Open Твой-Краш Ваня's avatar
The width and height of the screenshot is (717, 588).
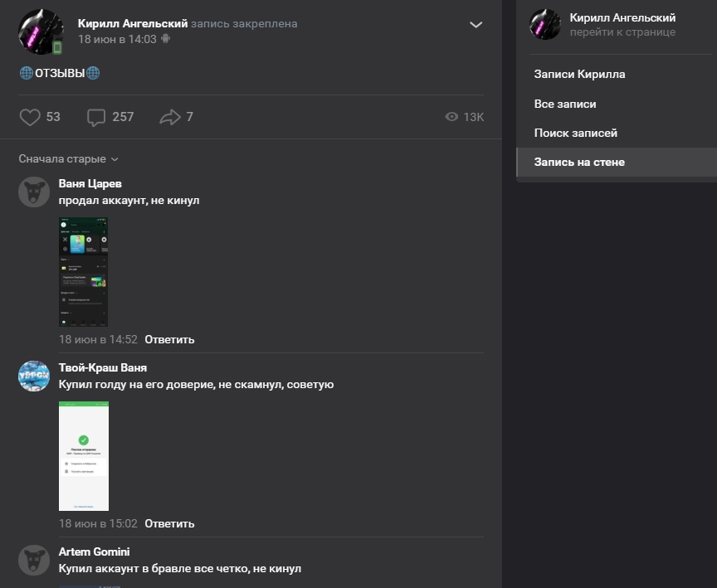[x=34, y=376]
